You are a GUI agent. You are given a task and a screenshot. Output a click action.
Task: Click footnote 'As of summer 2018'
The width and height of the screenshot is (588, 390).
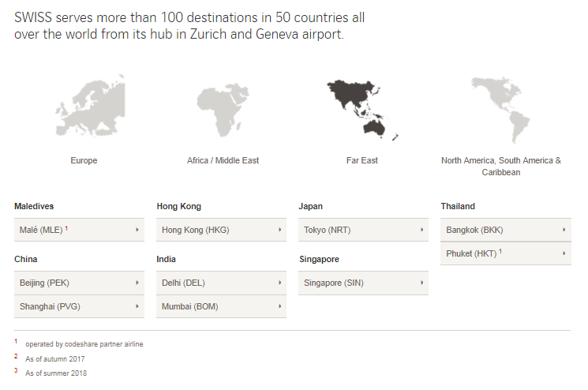click(x=56, y=373)
